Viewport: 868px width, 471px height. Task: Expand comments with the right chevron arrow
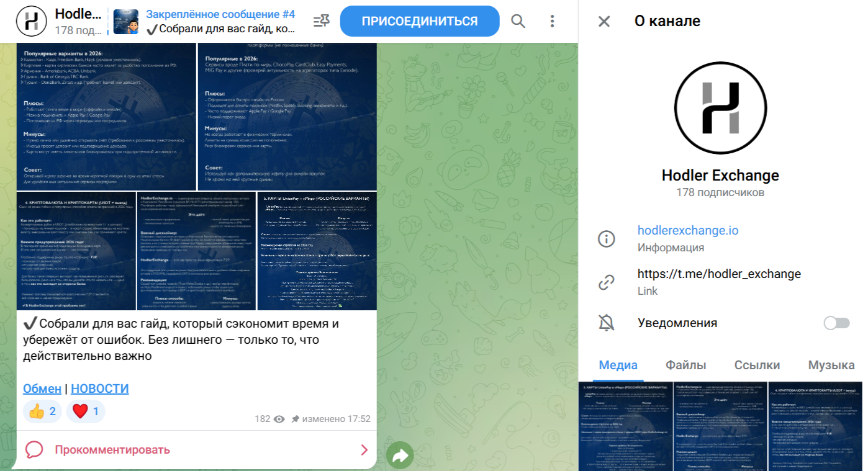364,450
